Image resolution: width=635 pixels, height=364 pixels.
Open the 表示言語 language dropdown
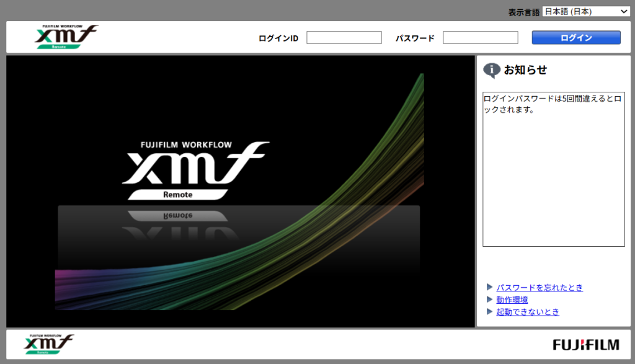(586, 12)
